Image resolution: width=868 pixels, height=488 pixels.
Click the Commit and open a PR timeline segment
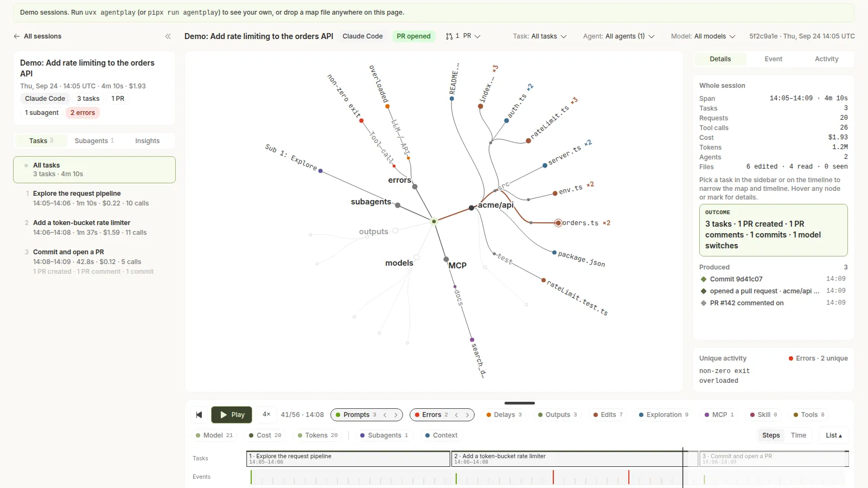click(x=774, y=459)
